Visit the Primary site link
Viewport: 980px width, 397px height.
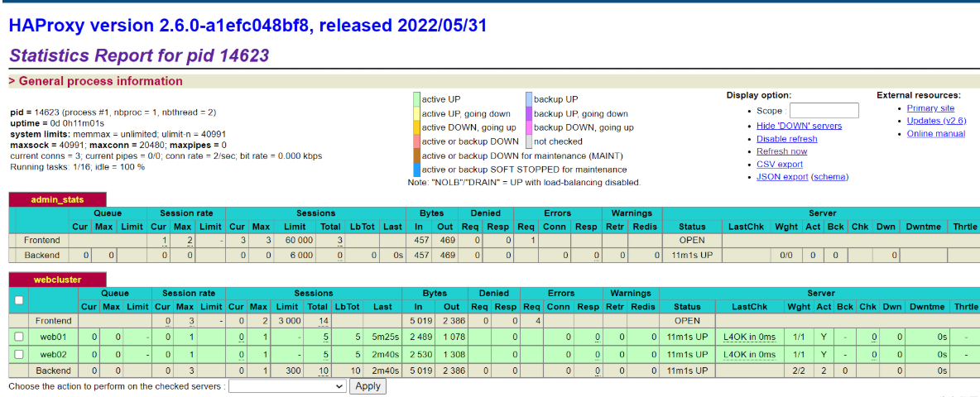[x=930, y=108]
